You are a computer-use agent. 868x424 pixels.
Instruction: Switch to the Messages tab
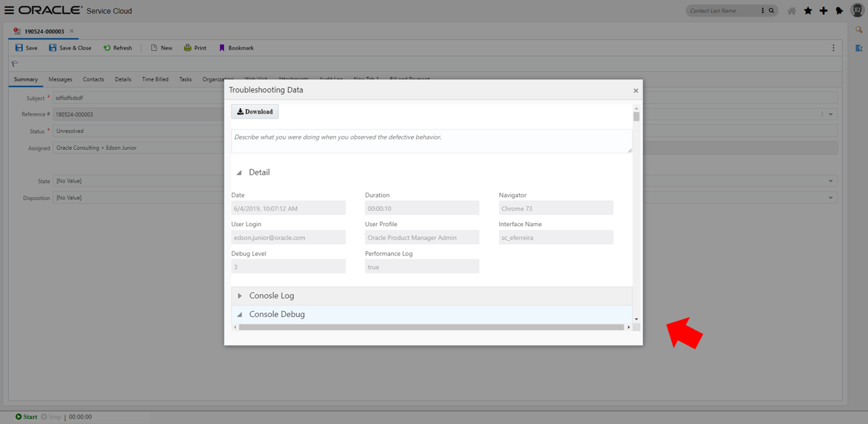60,79
